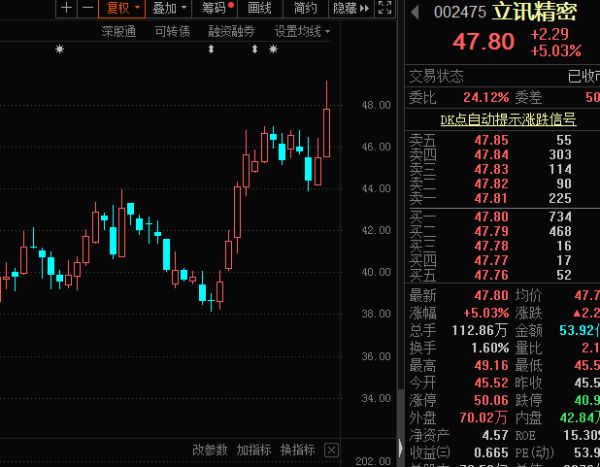The image size is (600, 467).
Task: Click the 融资融券 tag
Action: click(231, 31)
